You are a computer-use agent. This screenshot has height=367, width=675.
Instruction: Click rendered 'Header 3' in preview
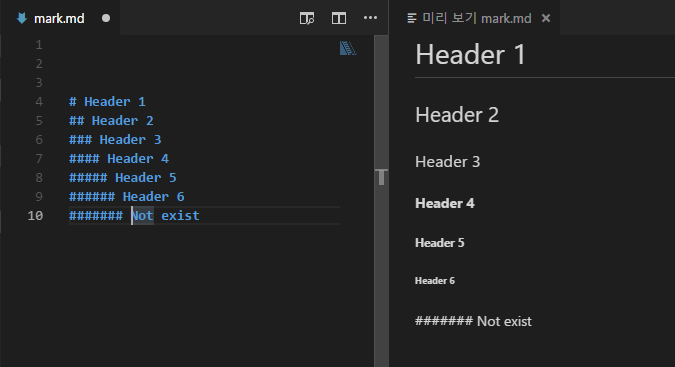pyautogui.click(x=447, y=162)
